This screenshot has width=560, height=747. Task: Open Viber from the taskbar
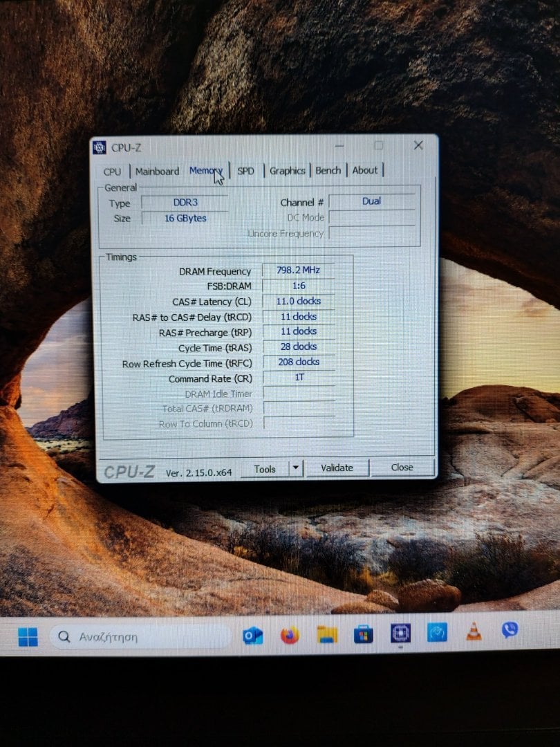510,630
